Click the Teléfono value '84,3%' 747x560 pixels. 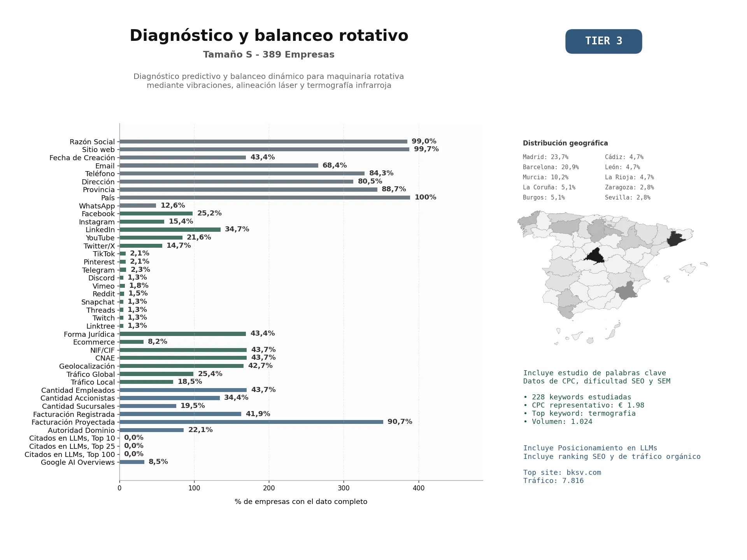381,173
